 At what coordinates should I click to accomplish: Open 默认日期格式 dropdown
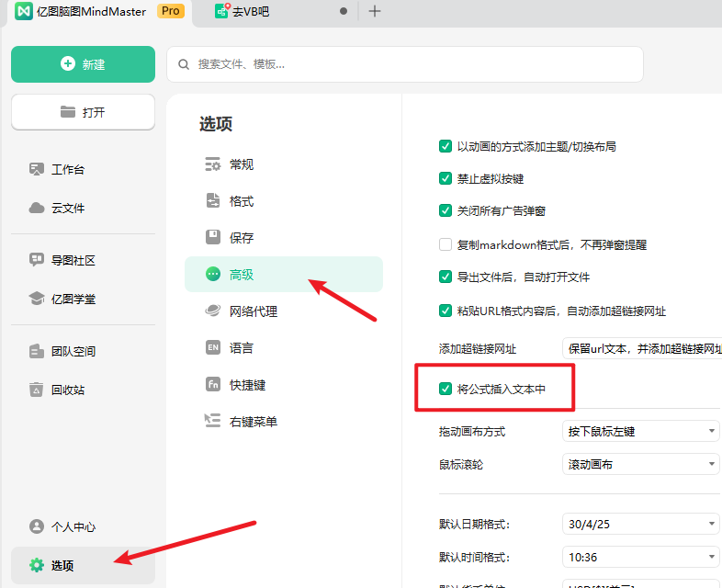coord(640,524)
